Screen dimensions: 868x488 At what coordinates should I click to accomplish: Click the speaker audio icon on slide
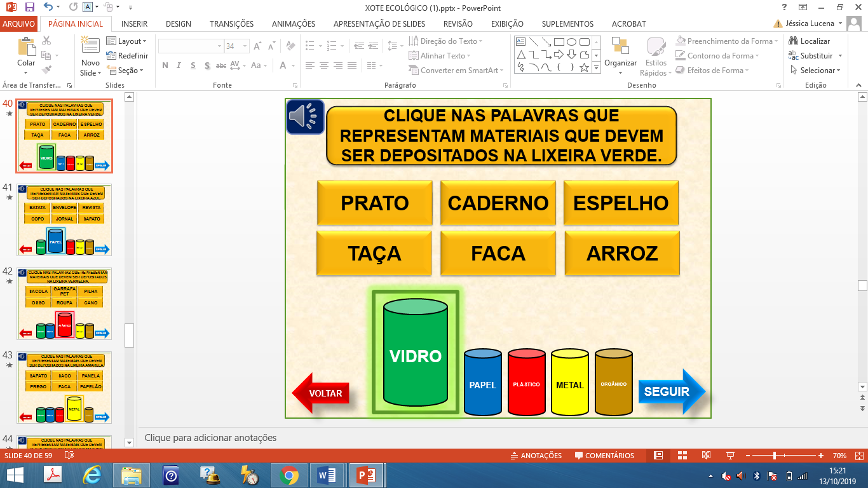coord(305,117)
